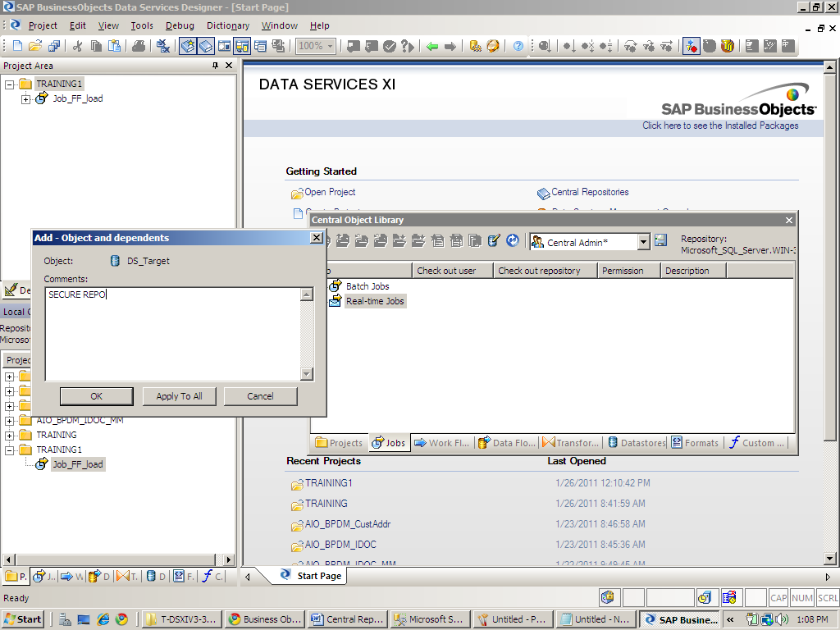Click the Open Project link
Image resolution: width=840 pixels, height=630 pixels.
(330, 192)
